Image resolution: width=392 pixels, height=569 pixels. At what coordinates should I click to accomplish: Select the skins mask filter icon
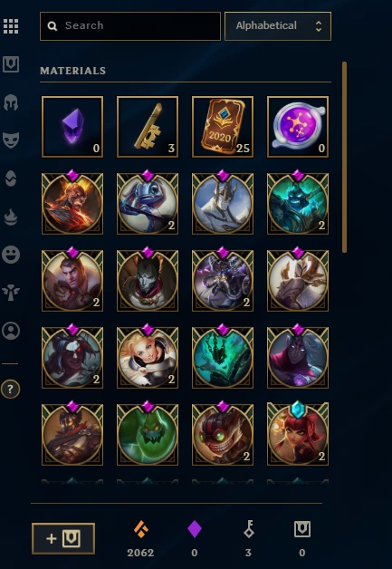11,140
